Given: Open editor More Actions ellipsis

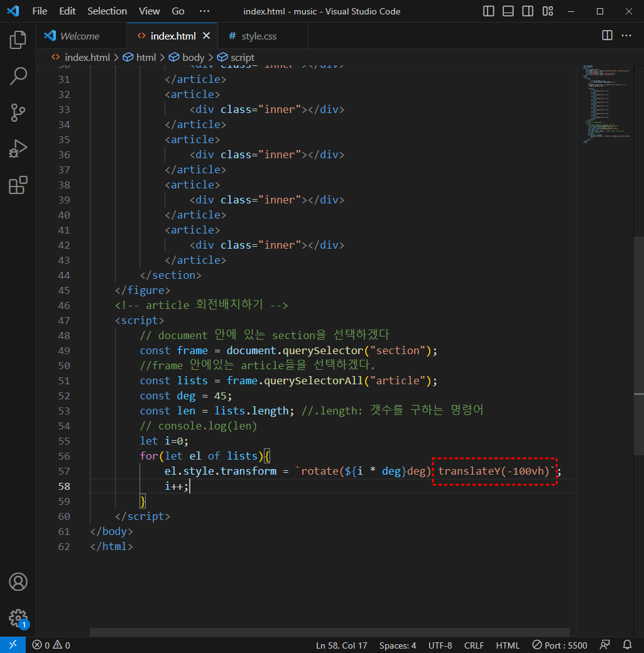Looking at the screenshot, I should (626, 35).
